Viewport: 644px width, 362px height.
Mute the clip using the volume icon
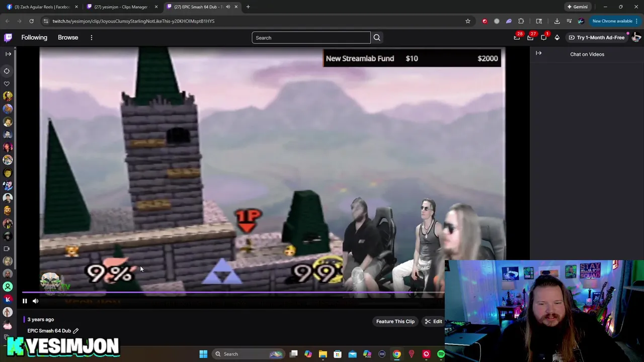(35, 301)
